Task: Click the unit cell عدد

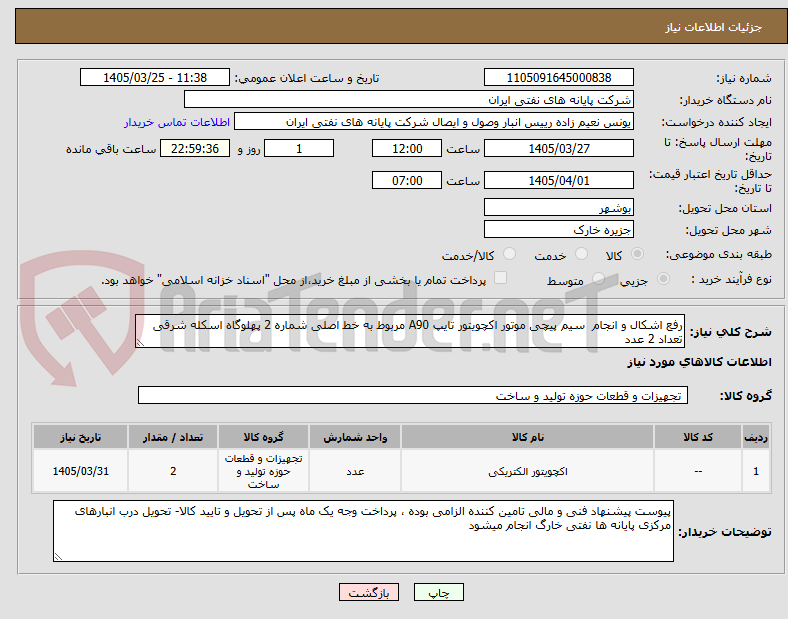Action: point(355,471)
